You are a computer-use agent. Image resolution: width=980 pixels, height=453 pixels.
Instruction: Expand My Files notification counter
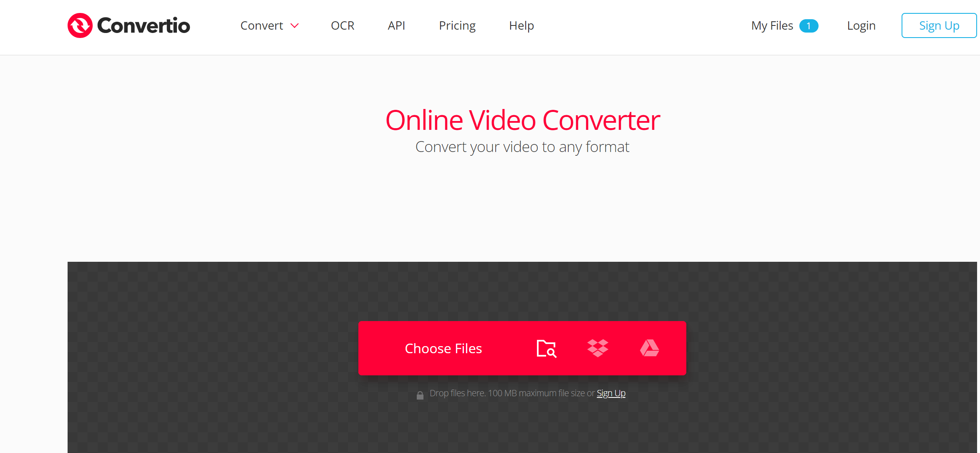tap(808, 25)
